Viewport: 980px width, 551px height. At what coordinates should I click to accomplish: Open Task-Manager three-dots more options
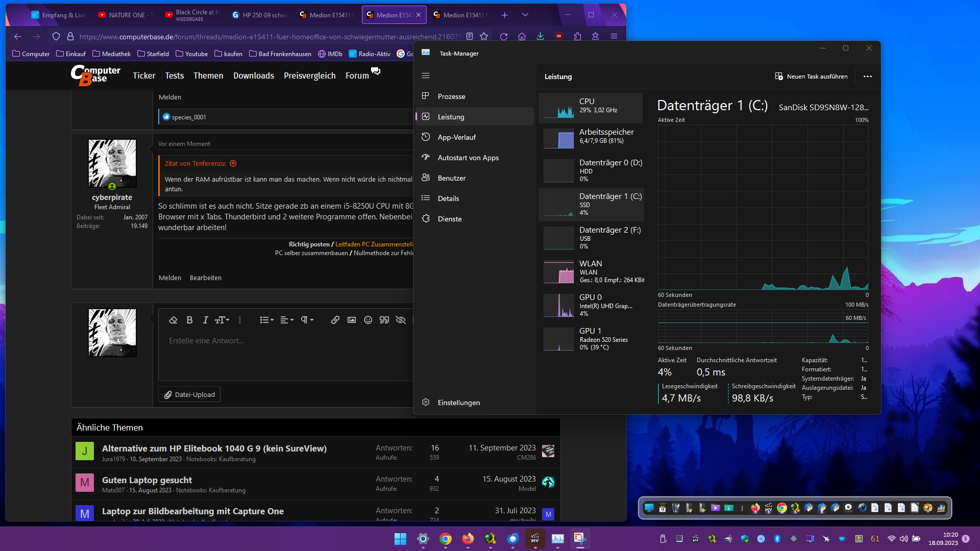click(867, 77)
